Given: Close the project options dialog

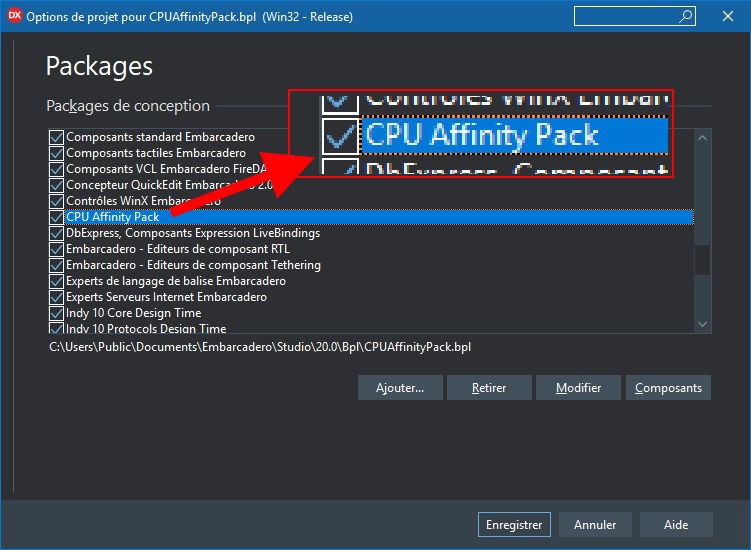Looking at the screenshot, I should pos(728,16).
